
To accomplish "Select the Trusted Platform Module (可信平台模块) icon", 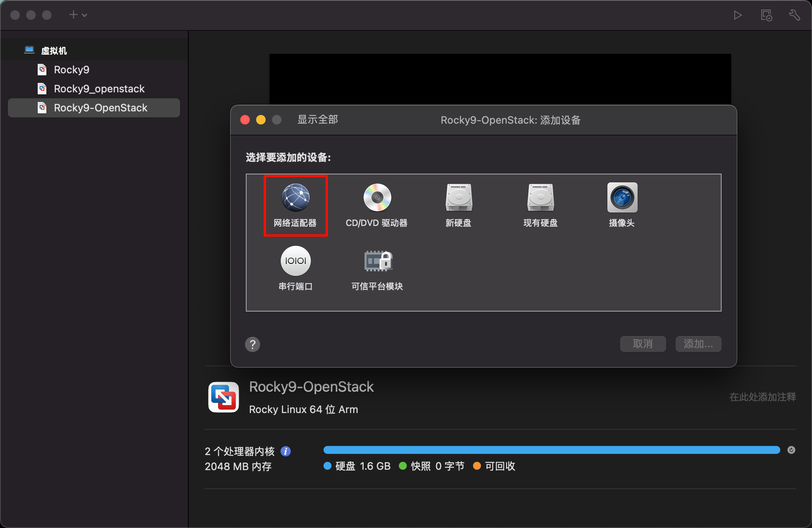I will (378, 261).
